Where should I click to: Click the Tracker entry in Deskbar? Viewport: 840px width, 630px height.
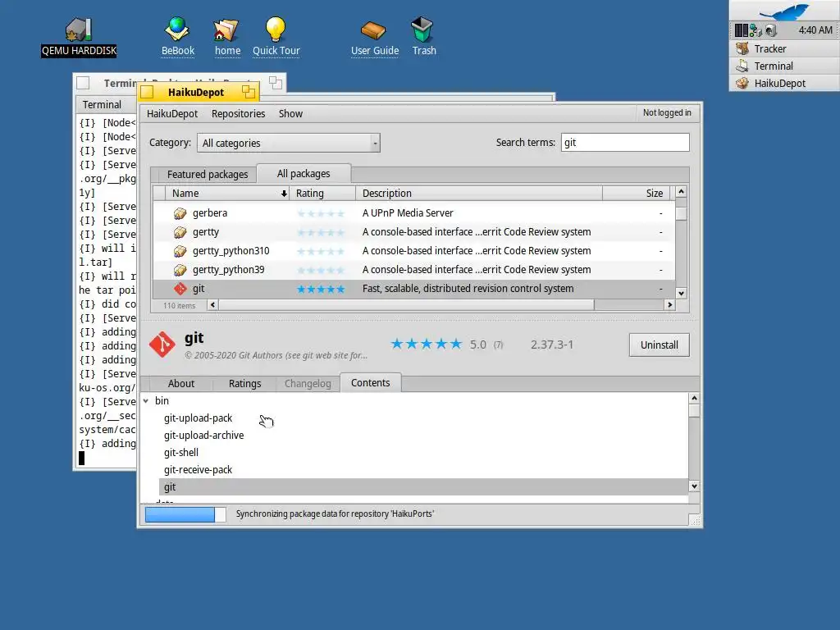point(785,48)
